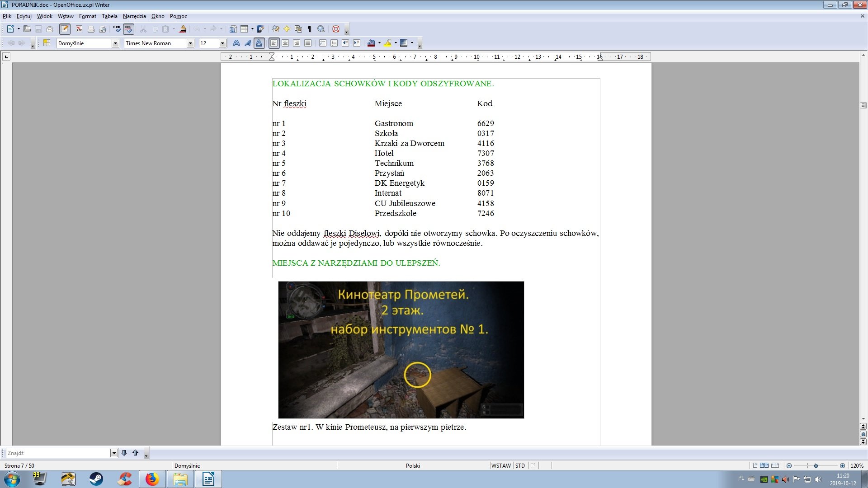The width and height of the screenshot is (868, 488).
Task: Open the Format menu
Action: (x=87, y=16)
